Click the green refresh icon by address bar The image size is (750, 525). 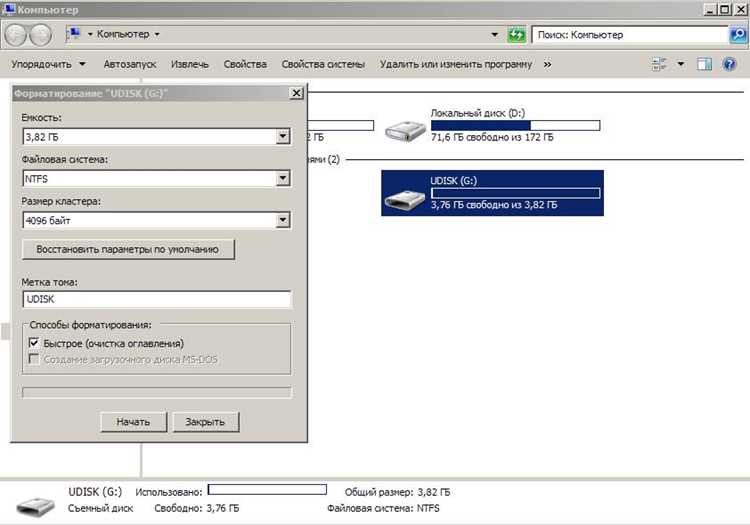516,35
